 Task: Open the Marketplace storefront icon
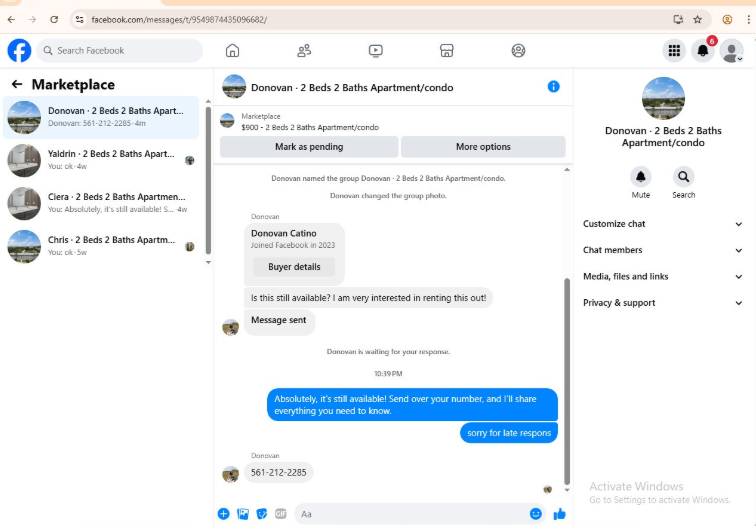click(447, 51)
